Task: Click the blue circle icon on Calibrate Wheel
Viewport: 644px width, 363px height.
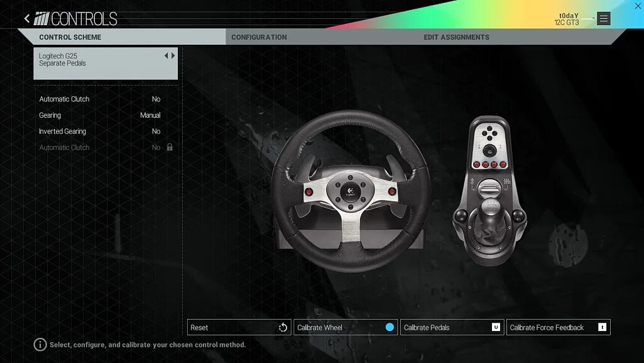Action: 390,327
